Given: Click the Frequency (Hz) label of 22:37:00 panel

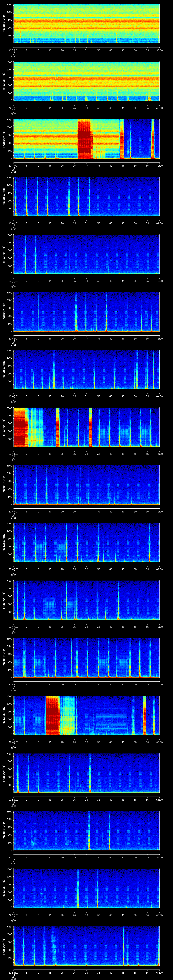Looking at the screenshot, I should pyautogui.click(x=4, y=24).
